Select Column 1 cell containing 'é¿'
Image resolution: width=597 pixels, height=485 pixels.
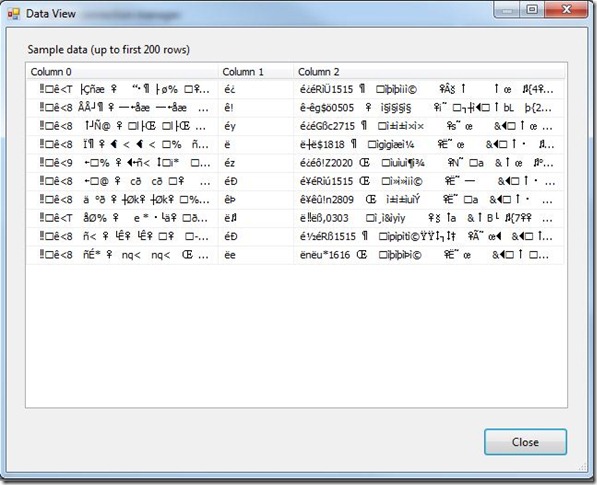pyautogui.click(x=256, y=89)
